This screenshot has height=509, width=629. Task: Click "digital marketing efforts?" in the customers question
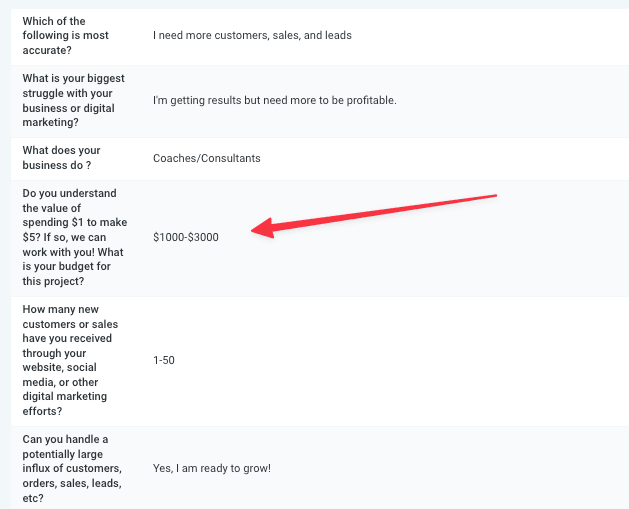(x=65, y=404)
